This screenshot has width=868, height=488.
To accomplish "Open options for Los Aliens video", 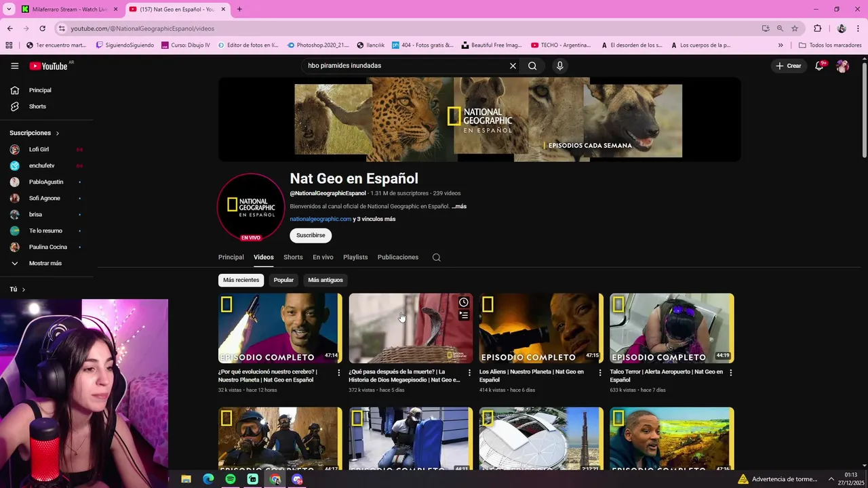I will 599,373.
